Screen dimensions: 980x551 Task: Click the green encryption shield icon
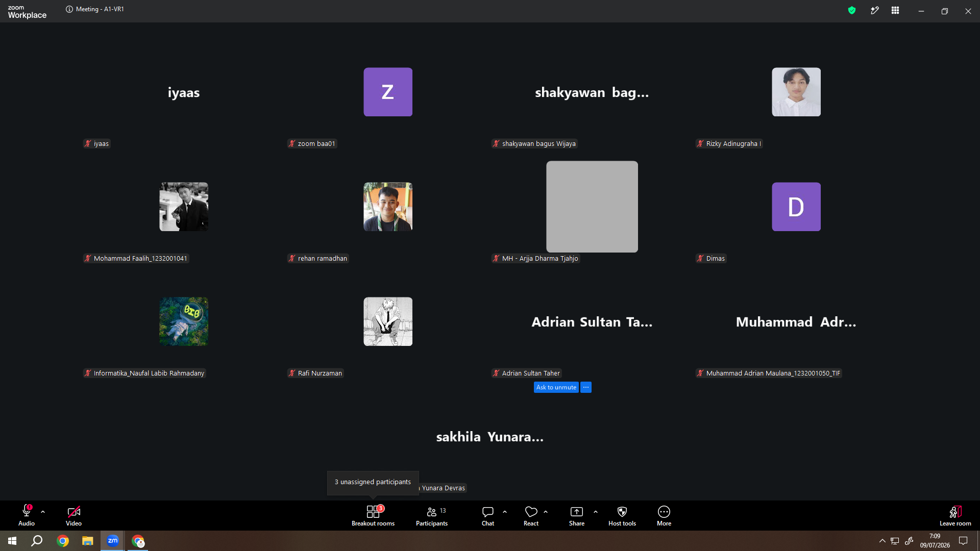point(852,10)
